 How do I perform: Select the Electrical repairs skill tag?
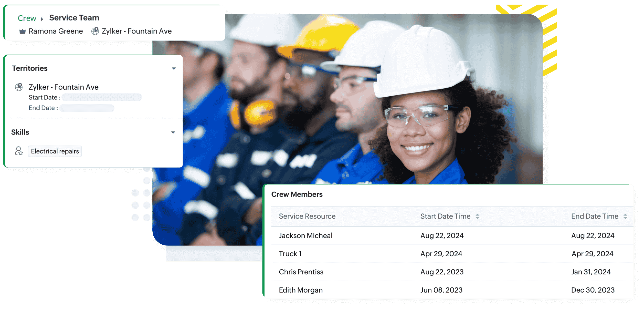[x=55, y=151]
